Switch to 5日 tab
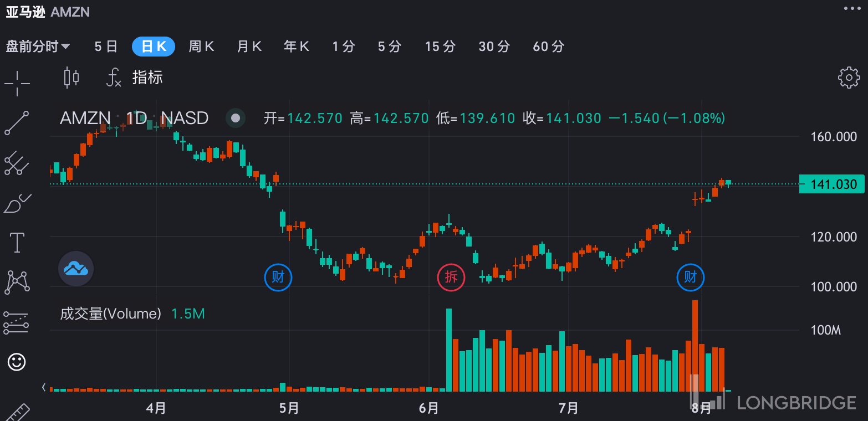This screenshot has width=868, height=421. pos(106,47)
